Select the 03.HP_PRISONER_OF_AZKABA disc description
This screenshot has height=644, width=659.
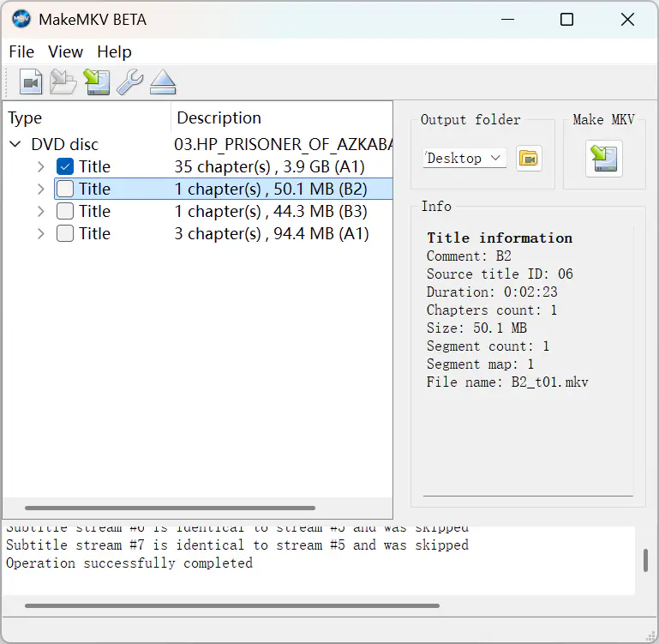click(x=284, y=144)
